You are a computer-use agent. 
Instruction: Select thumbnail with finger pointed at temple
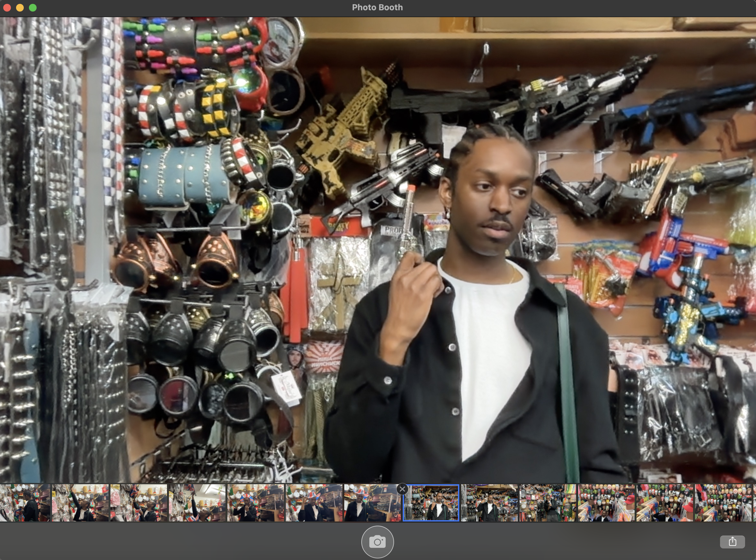tap(489, 503)
